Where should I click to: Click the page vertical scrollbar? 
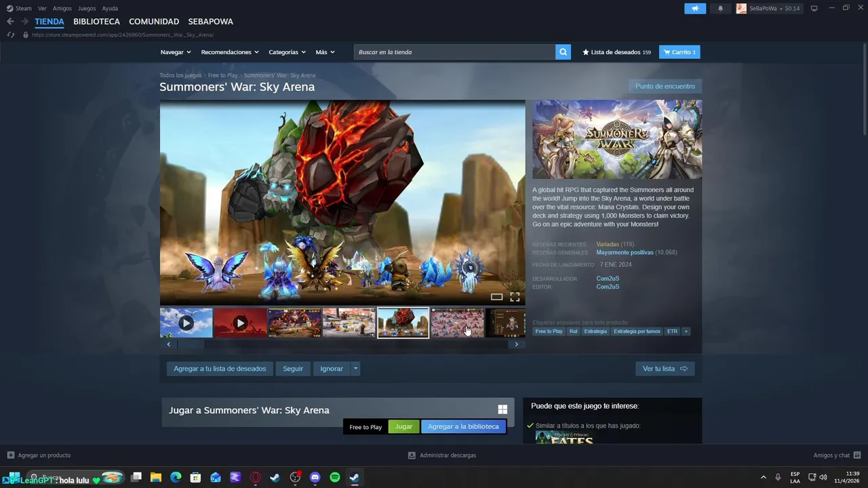tap(863, 88)
